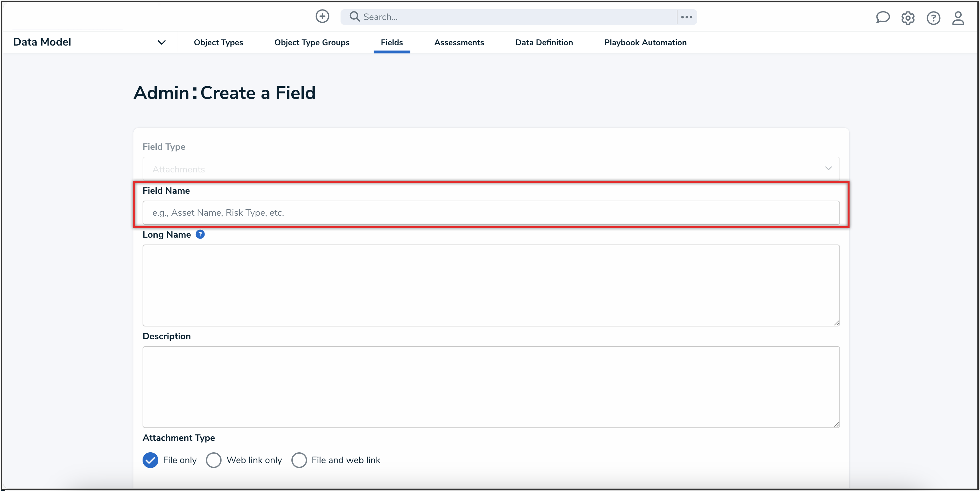Open the settings gear icon
This screenshot has height=491, width=980.
(x=908, y=18)
